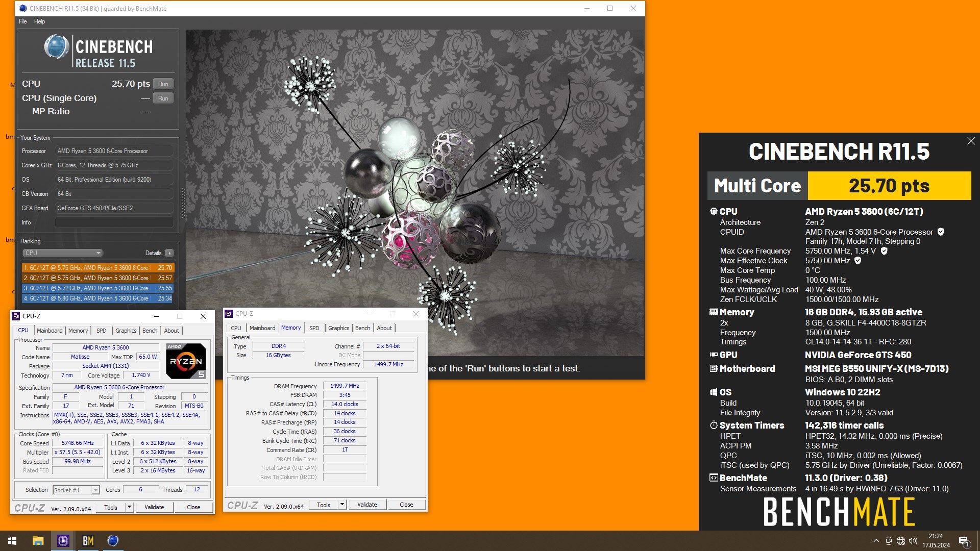Click Close button in left CPU-Z window
Image resolution: width=980 pixels, height=551 pixels.
point(193,507)
